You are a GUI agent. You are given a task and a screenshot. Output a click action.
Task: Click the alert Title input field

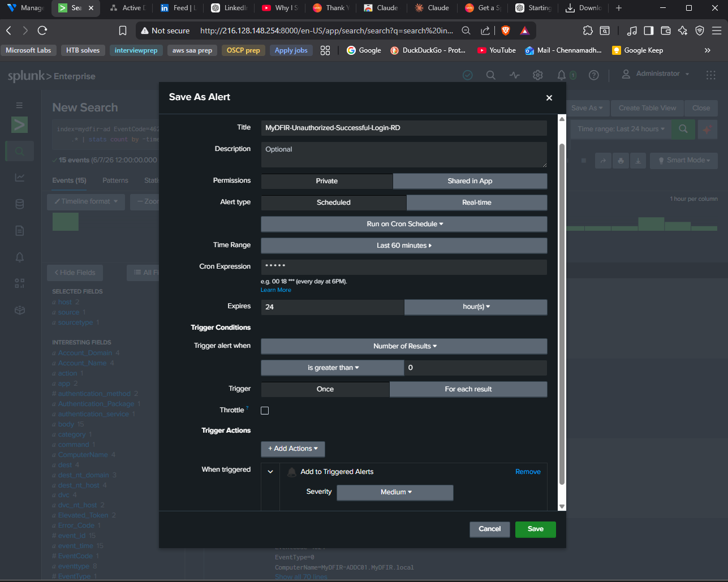click(x=404, y=128)
